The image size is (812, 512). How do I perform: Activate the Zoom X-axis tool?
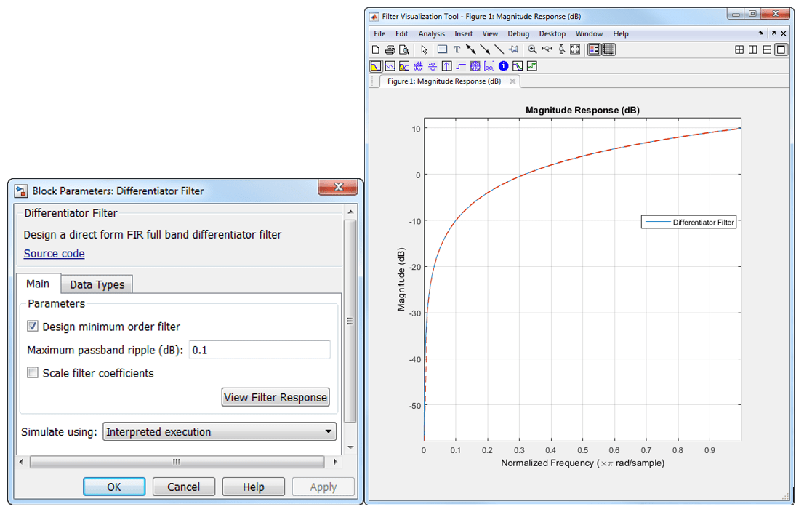[x=547, y=49]
